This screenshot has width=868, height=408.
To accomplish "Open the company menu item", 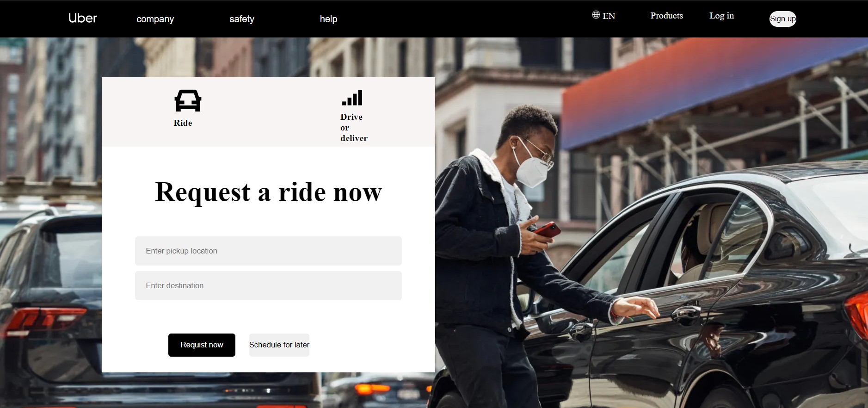I will (155, 19).
